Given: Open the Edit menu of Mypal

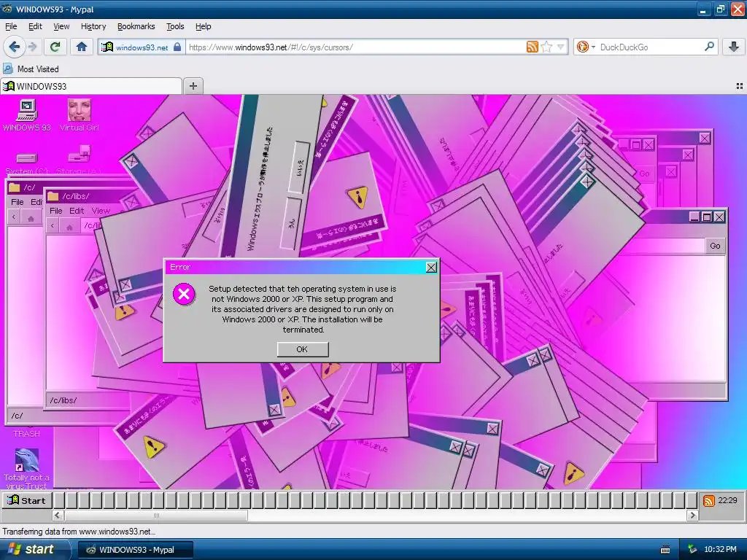Looking at the screenshot, I should [35, 27].
